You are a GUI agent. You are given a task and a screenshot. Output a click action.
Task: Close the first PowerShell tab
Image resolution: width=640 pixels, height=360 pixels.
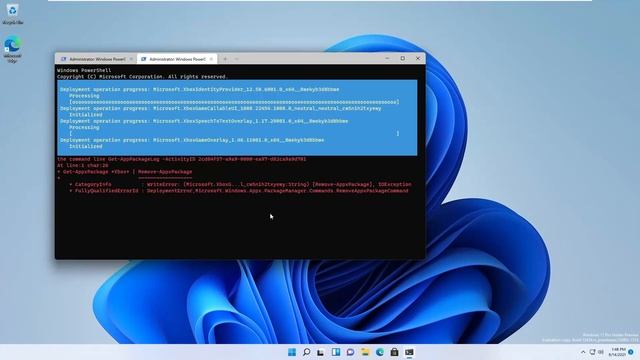click(x=131, y=59)
